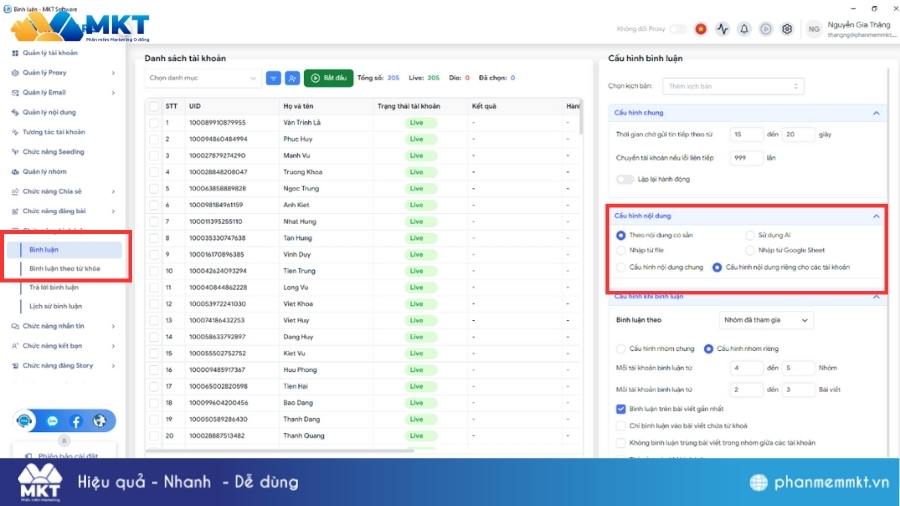The image size is (900, 506).
Task: Click the horizontal scrollbar under account table
Action: coord(280,451)
